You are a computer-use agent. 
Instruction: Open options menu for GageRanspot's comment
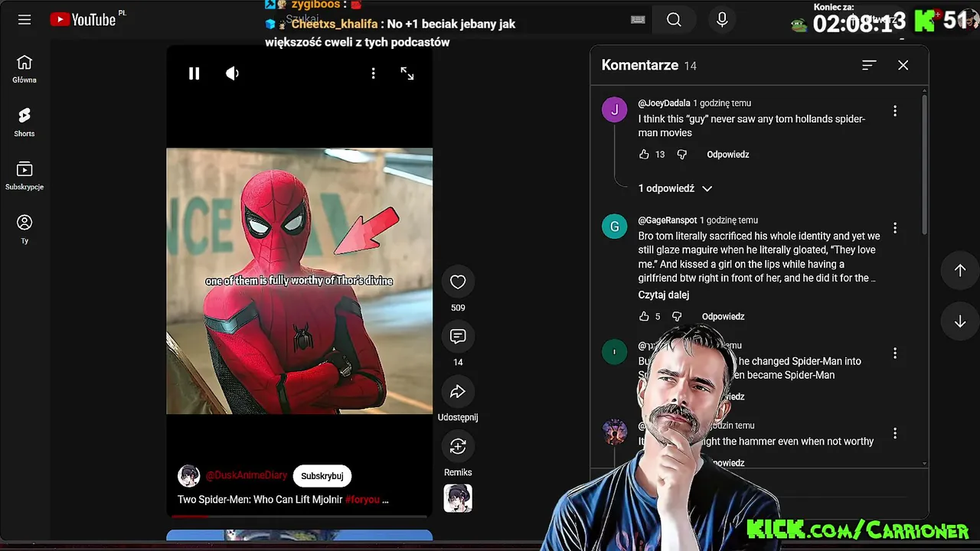pos(895,228)
